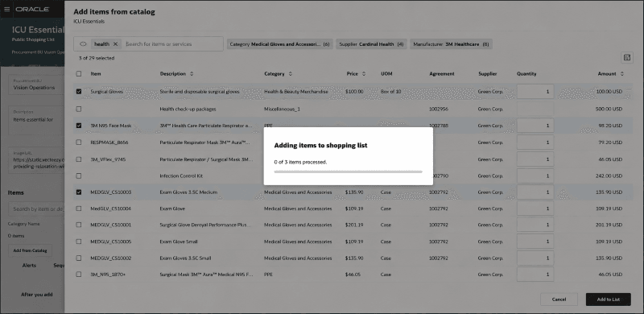Sort by the Amount column
Image resolution: width=644 pixels, height=314 pixels.
(621, 74)
